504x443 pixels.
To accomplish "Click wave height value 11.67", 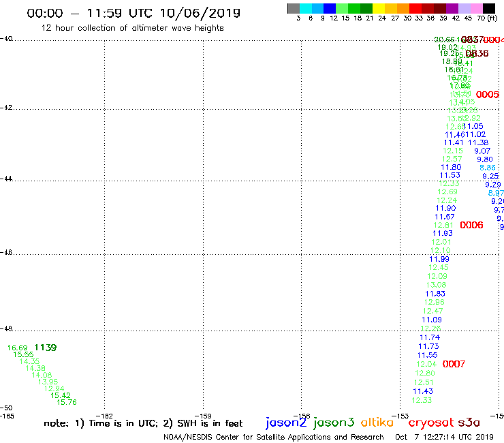I will tap(445, 217).
